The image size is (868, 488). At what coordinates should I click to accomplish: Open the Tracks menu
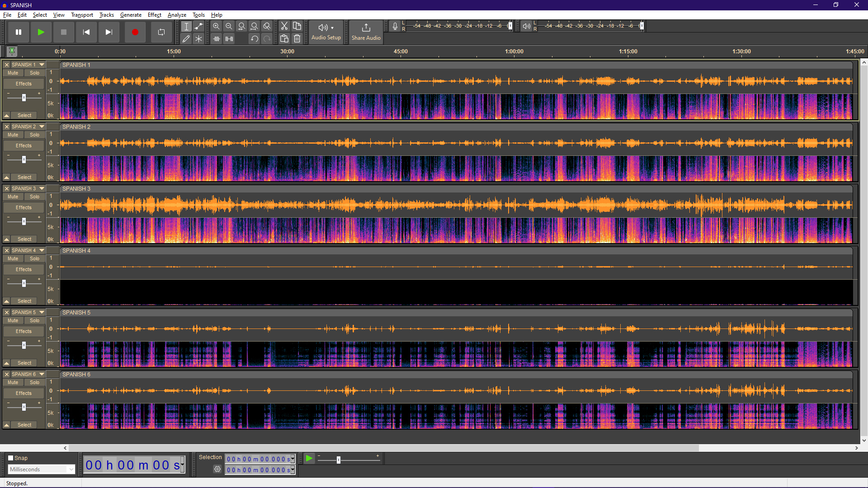107,15
